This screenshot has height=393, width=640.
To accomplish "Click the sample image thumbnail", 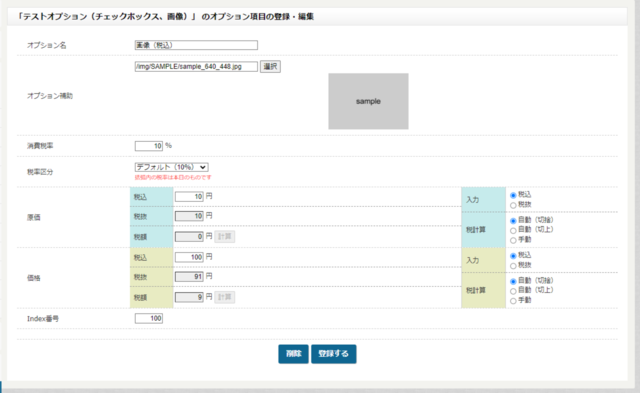I will (x=368, y=101).
